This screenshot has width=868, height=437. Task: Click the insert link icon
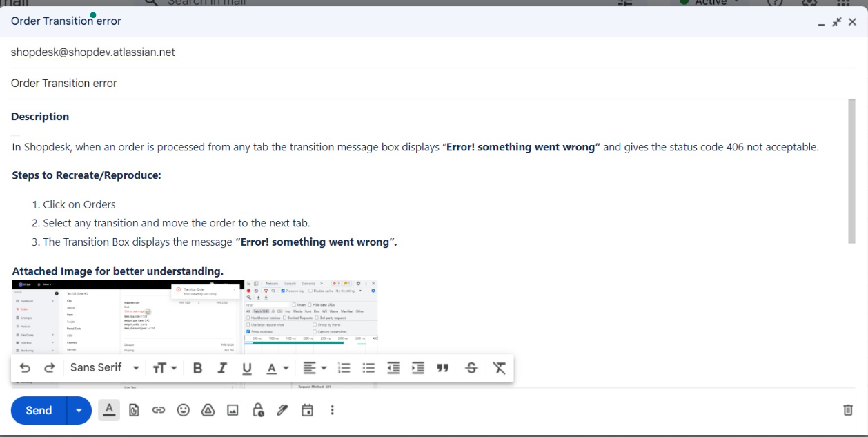pos(159,410)
